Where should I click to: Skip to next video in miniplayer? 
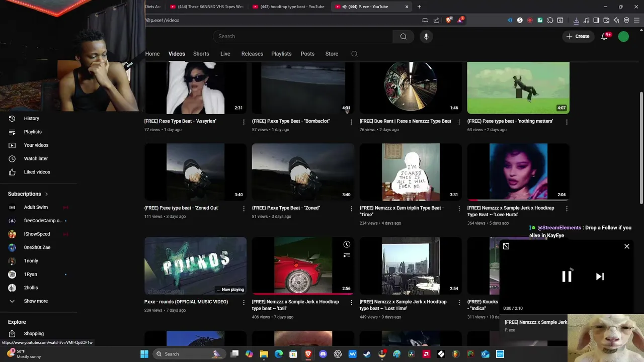point(600,277)
